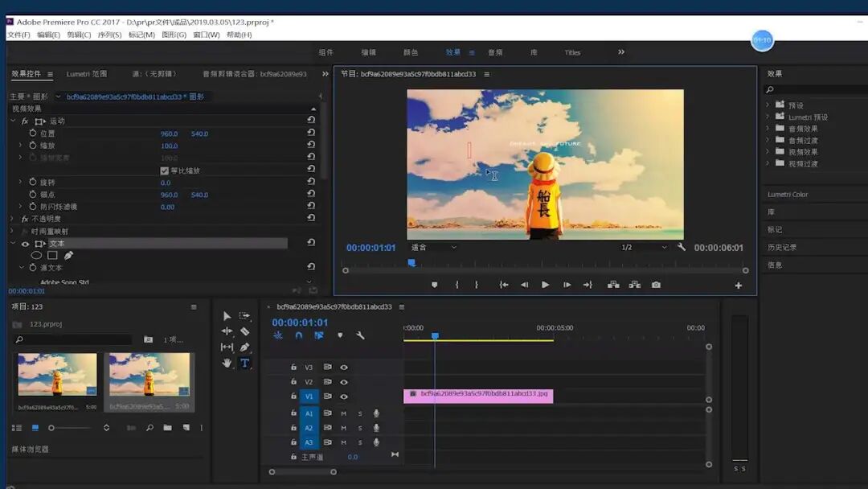Toggle the lock on track V3
Viewport: 868px width, 489px height.
pyautogui.click(x=294, y=368)
